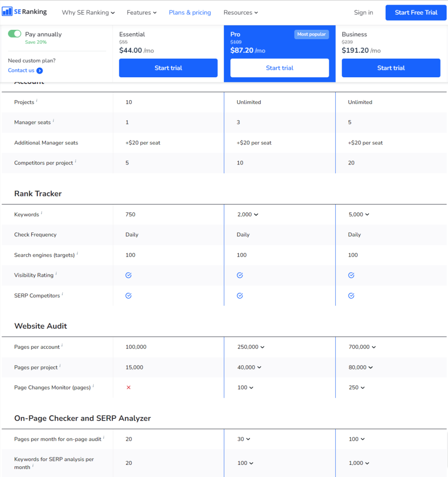Screen dimensions: 448x477
Task: Click info icon next to Manager seats
Action: [x=53, y=121]
